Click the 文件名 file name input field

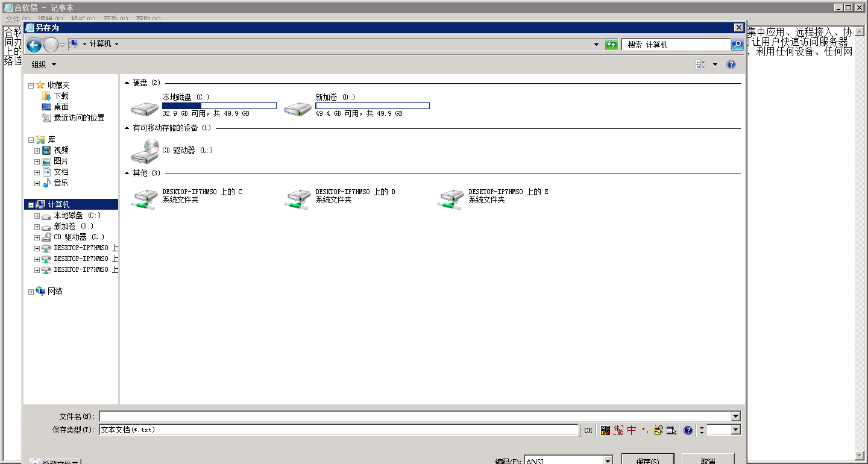[x=415, y=416]
